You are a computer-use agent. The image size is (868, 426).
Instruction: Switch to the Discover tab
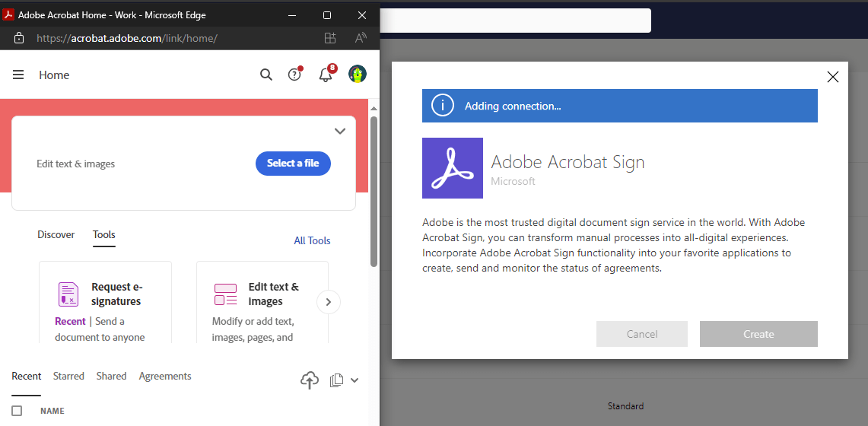coord(56,234)
